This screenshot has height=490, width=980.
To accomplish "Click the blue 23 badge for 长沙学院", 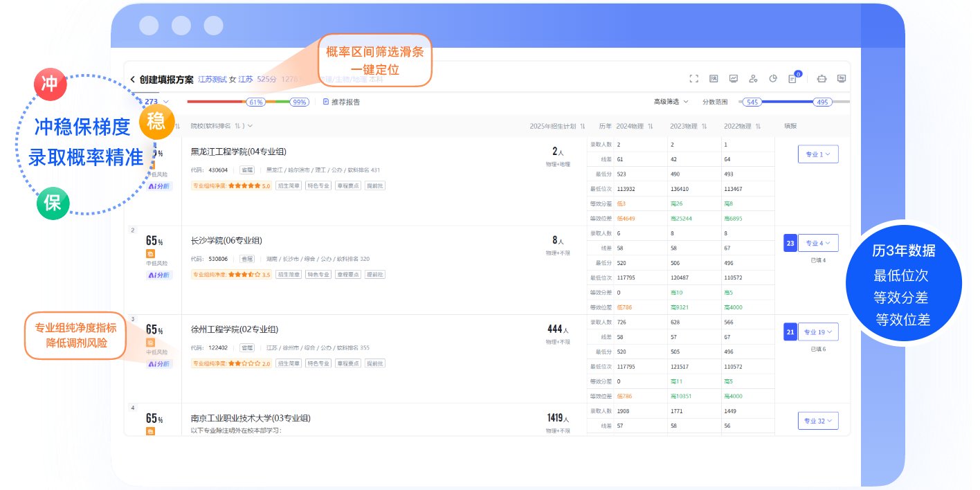I will (790, 243).
